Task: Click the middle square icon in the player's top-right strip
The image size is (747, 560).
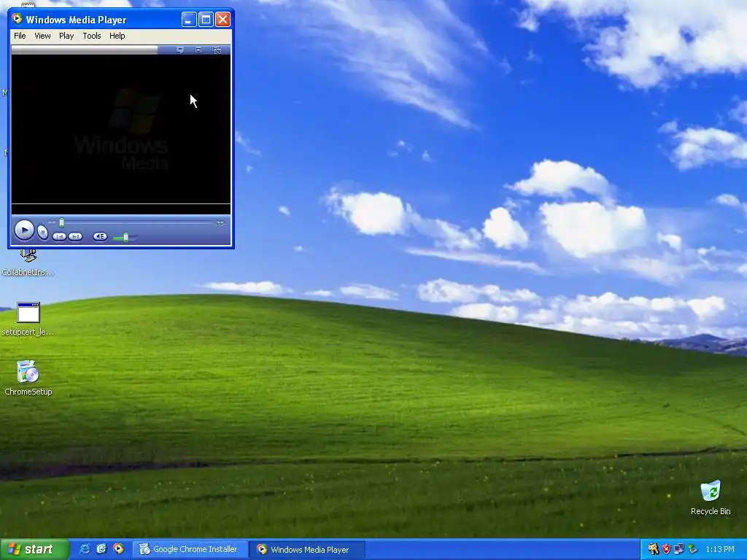Action: click(x=198, y=50)
